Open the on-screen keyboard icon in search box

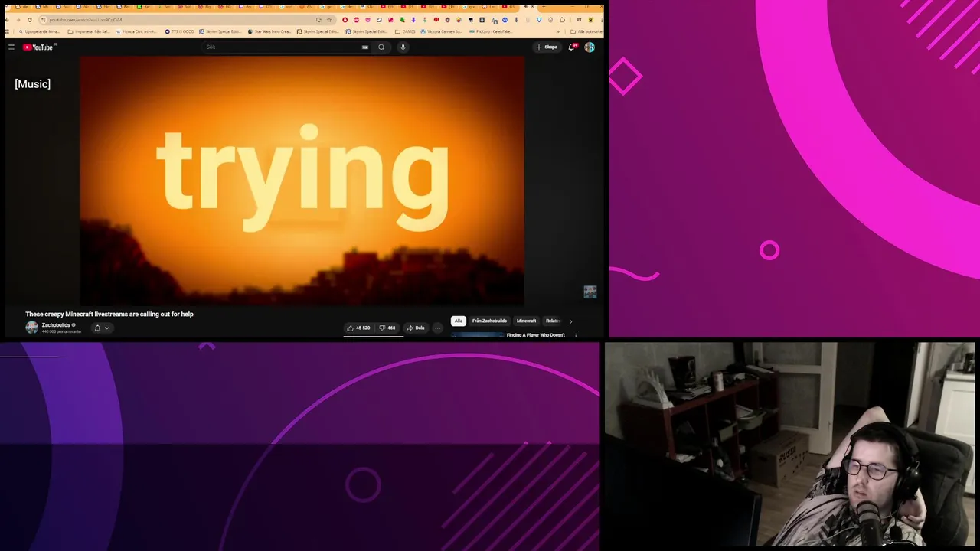[365, 47]
